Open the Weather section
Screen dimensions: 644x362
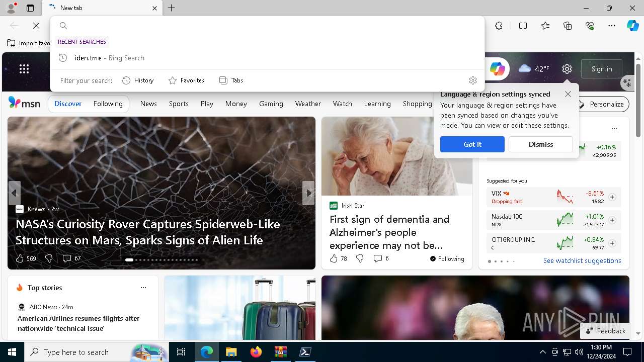308,104
